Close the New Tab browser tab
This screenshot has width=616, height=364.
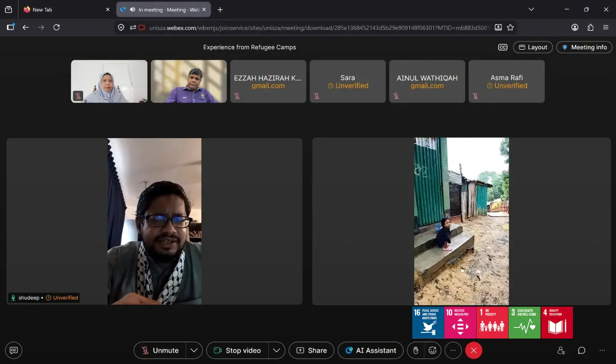tap(108, 10)
